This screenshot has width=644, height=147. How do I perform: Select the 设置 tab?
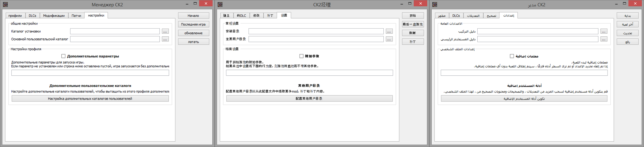click(x=284, y=15)
